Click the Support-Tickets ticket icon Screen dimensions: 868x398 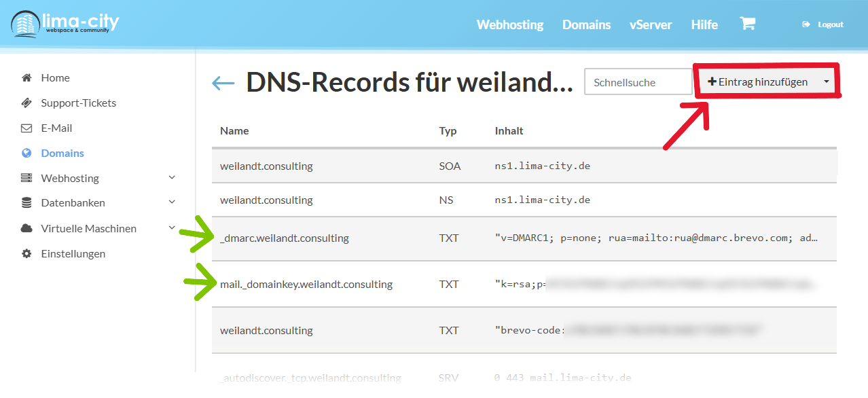click(x=26, y=103)
